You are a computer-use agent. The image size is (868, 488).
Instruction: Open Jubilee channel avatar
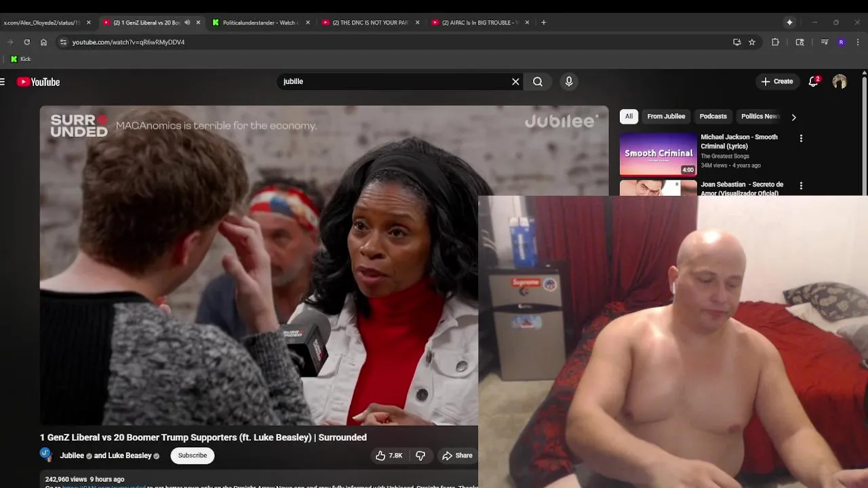tap(46, 455)
